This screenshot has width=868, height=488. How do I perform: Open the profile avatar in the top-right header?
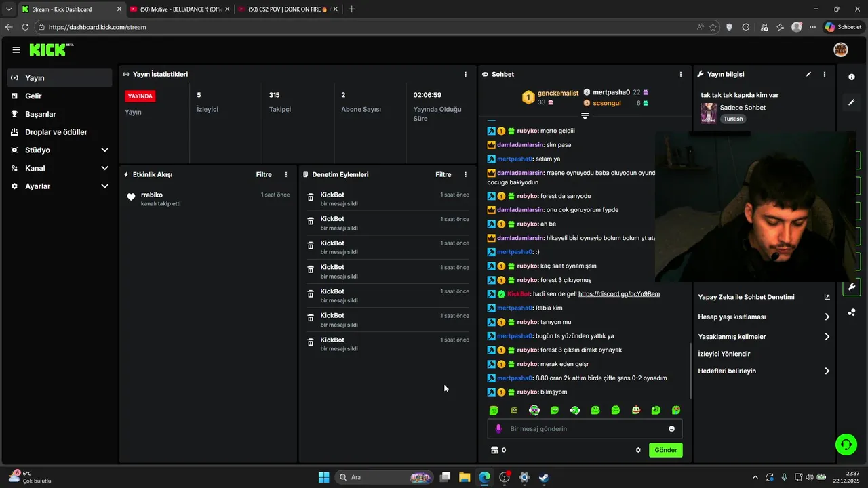point(841,49)
